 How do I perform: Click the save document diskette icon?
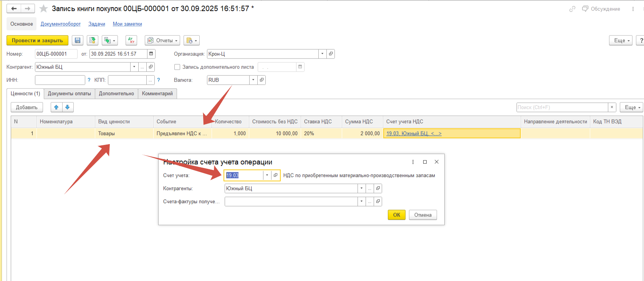click(x=78, y=40)
